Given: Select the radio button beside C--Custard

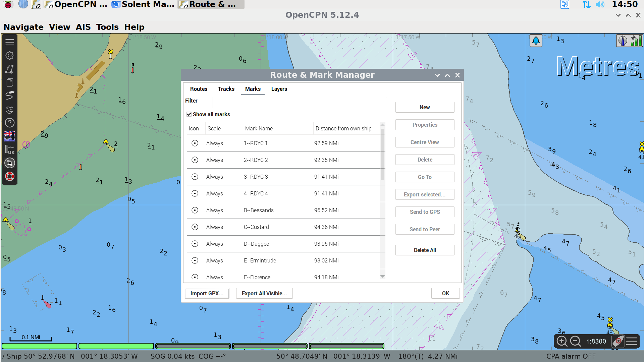Looking at the screenshot, I should pyautogui.click(x=195, y=227).
